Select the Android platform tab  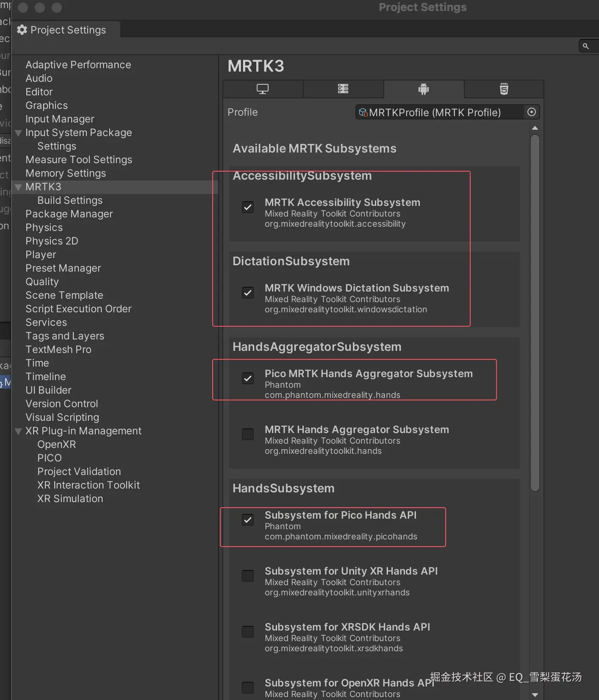tap(424, 89)
